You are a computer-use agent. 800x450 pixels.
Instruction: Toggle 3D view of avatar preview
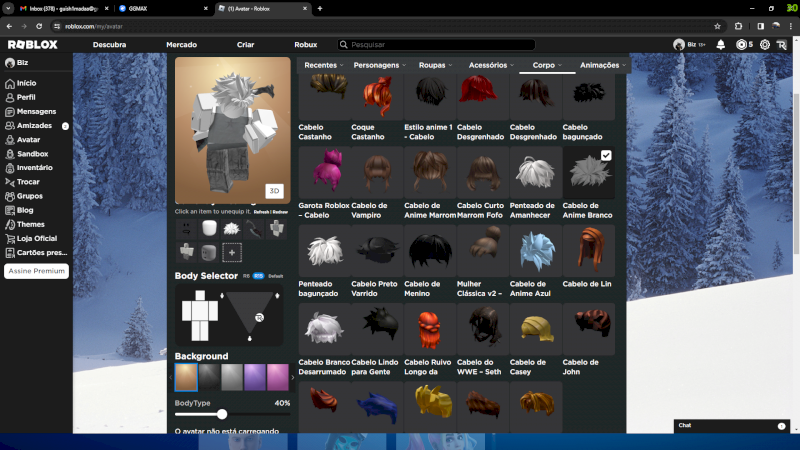[x=274, y=191]
